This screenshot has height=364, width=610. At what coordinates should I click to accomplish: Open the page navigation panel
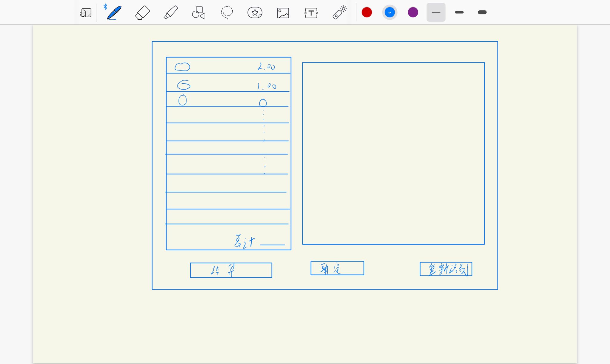(x=86, y=12)
